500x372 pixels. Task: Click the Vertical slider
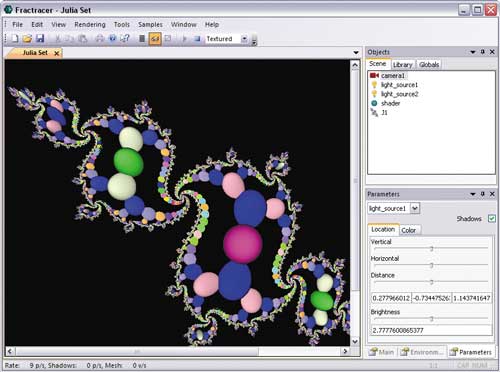click(x=431, y=248)
